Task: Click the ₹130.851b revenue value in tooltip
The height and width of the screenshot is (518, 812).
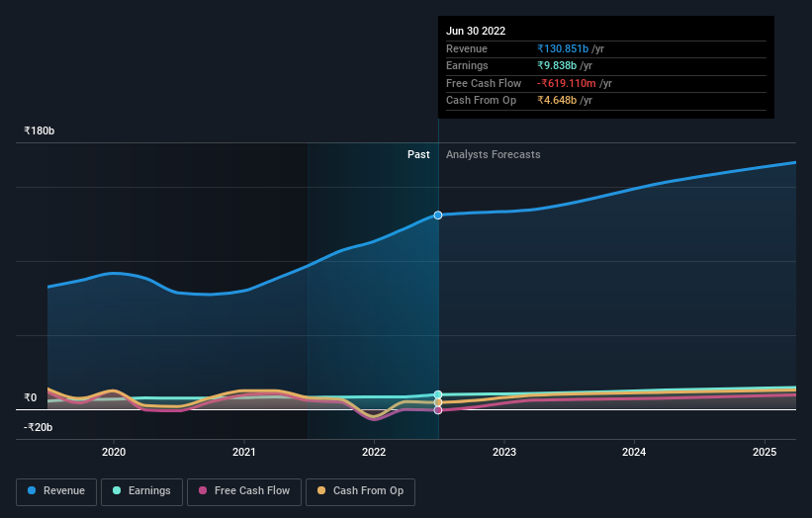Action: click(563, 48)
